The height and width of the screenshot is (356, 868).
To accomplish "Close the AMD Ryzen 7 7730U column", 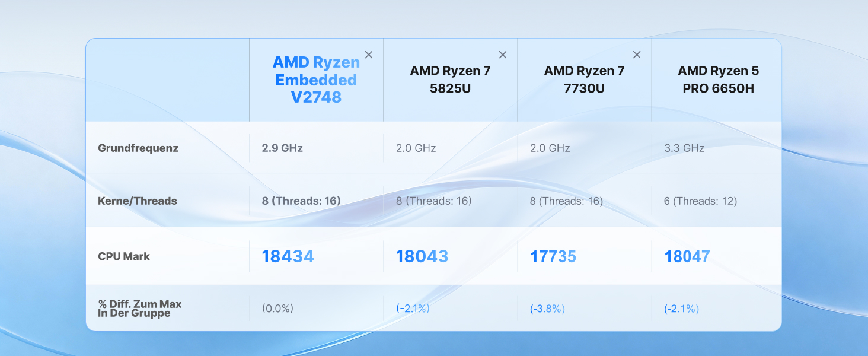I will pyautogui.click(x=637, y=55).
